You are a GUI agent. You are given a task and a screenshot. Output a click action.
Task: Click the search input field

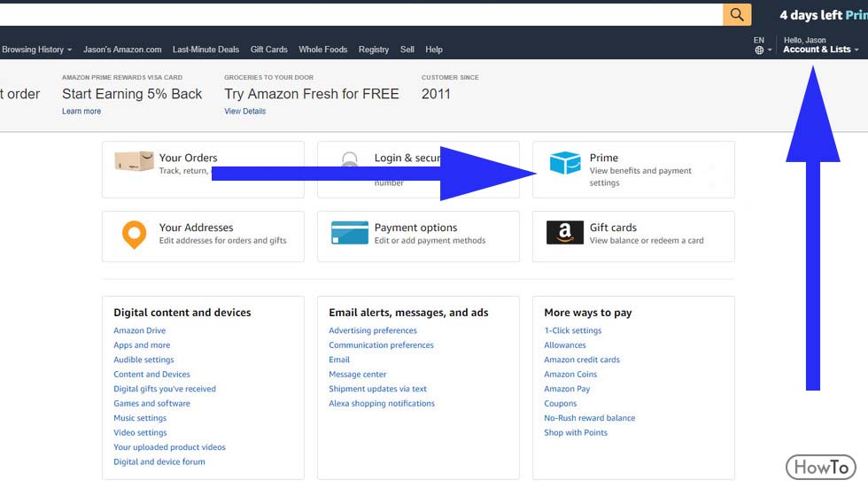click(x=361, y=14)
